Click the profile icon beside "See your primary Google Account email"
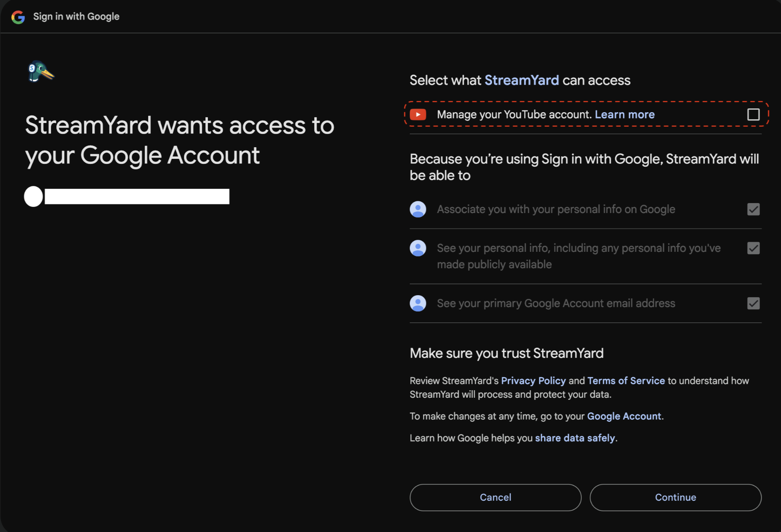The image size is (781, 532). point(418,304)
